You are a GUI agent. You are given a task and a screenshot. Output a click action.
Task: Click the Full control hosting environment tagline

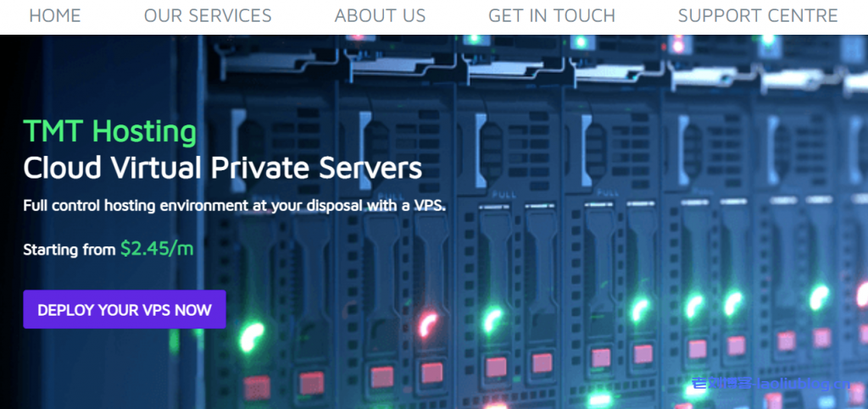coord(235,206)
